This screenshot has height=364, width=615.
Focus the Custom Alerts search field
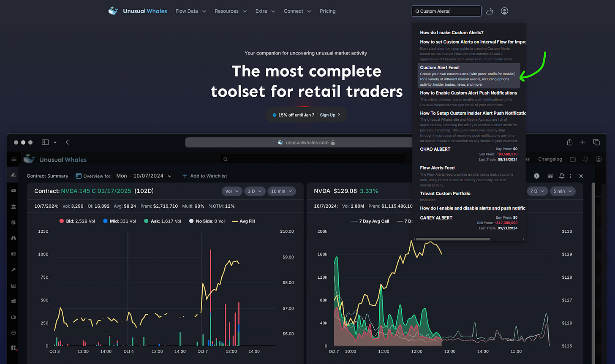[x=446, y=11]
